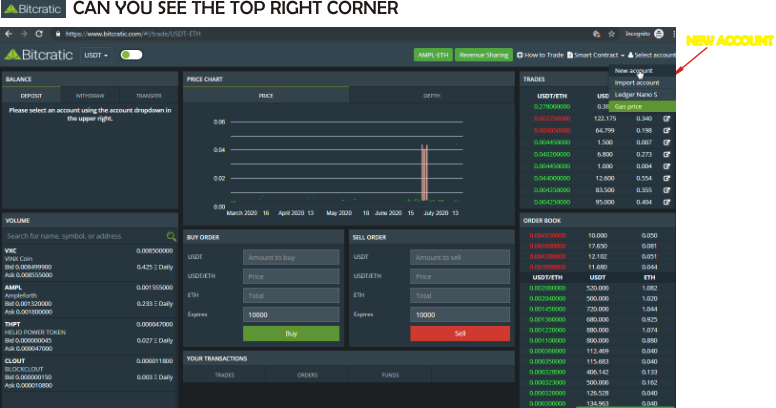Click the Bitcratic logo in the header
Viewport: 776px width, 408px height.
coord(39,54)
